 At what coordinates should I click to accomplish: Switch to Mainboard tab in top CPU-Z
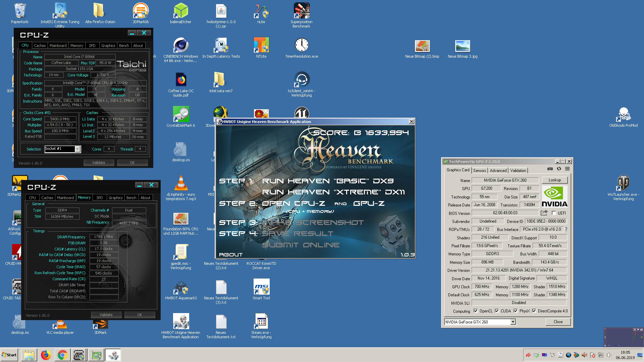click(58, 46)
